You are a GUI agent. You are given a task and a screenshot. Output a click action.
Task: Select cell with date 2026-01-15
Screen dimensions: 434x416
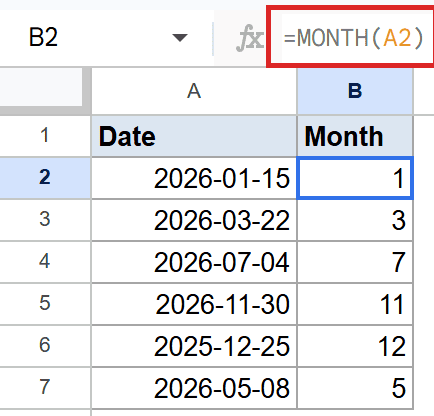pyautogui.click(x=194, y=178)
